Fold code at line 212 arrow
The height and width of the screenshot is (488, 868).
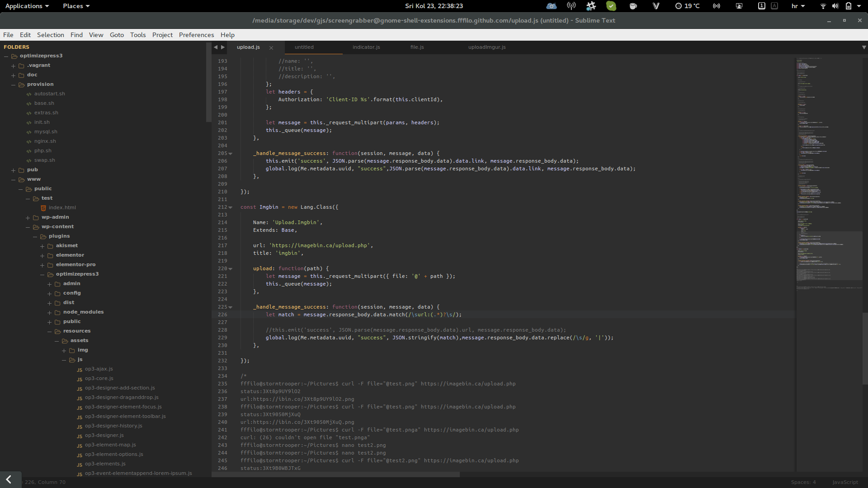(231, 207)
